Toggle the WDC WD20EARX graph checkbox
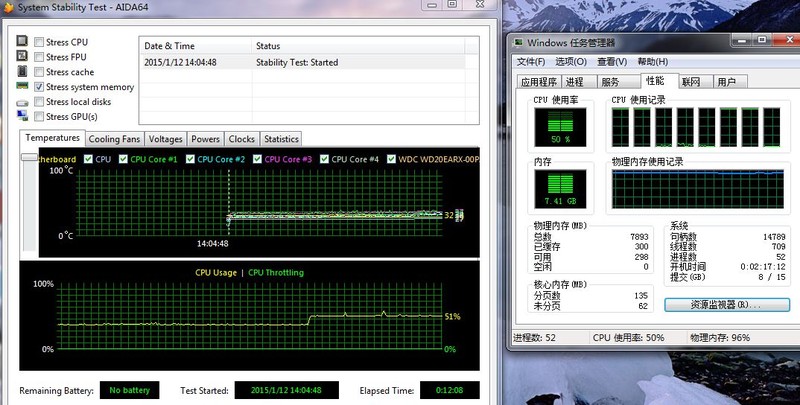The width and height of the screenshot is (800, 405). (391, 159)
